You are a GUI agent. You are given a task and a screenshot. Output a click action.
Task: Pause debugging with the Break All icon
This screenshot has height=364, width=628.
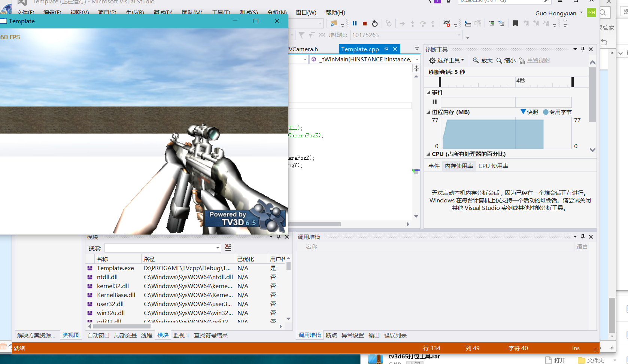355,24
